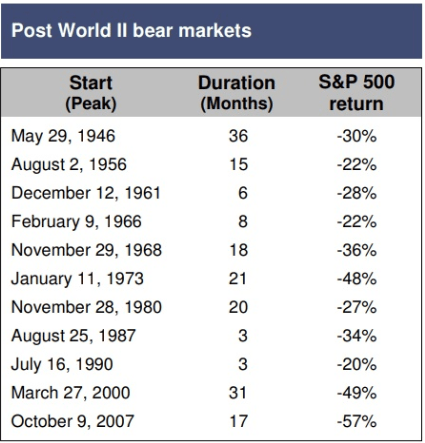Click the 'Post World II bear markets' title
Screen dimensions: 425x443
click(x=131, y=30)
